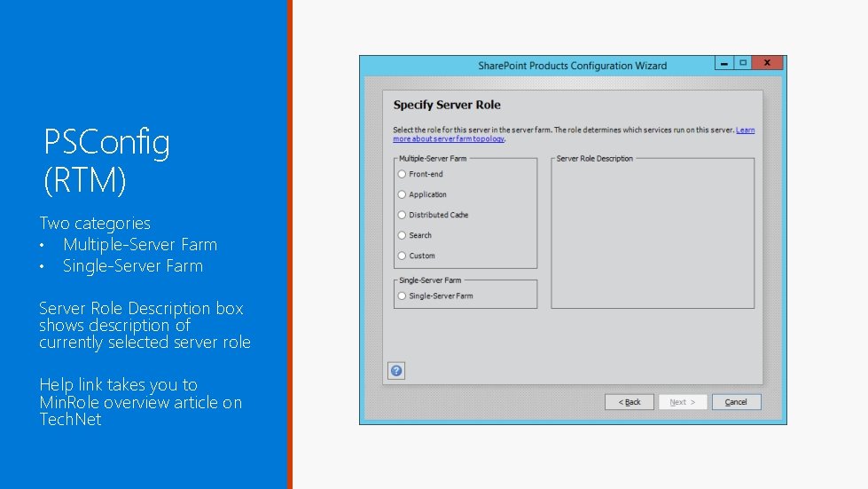Click the PSConfig (RTM) slide title

(x=107, y=161)
